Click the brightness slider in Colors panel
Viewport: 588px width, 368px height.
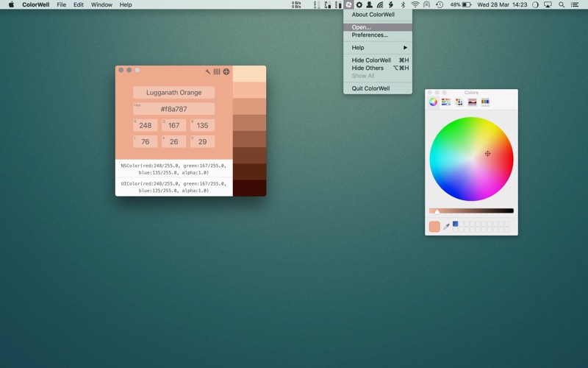[471, 211]
